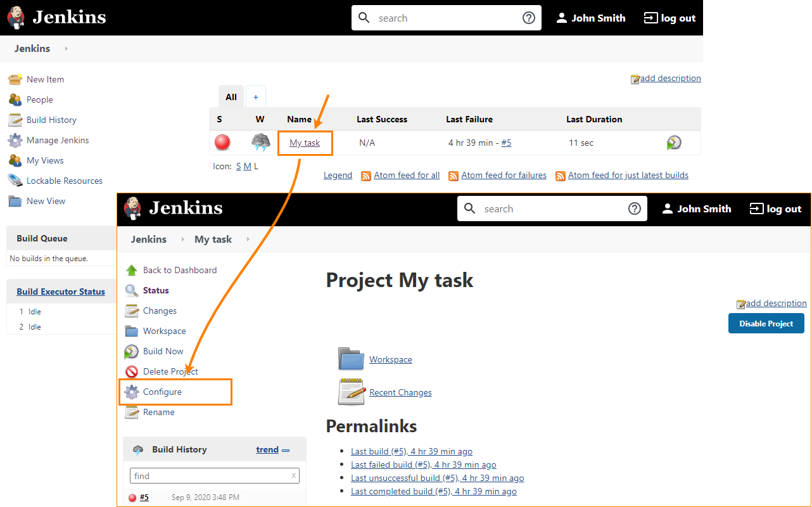This screenshot has width=812, height=507.
Task: Click red failed status ball for My task
Action: pyautogui.click(x=222, y=143)
